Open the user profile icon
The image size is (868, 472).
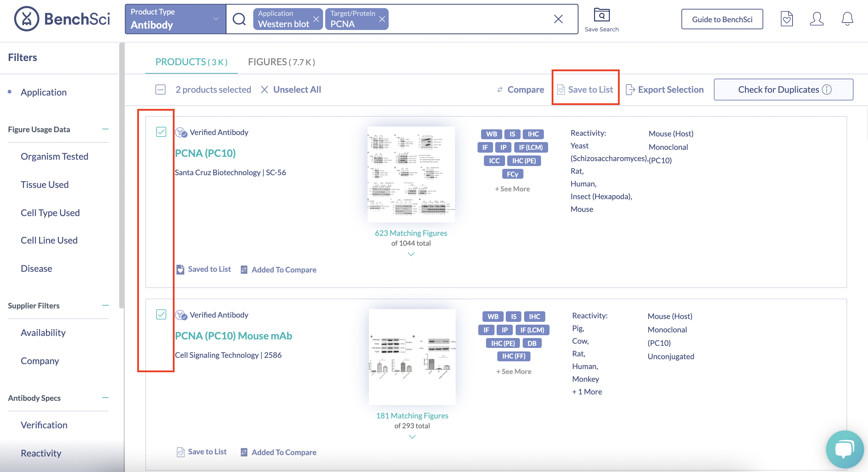click(817, 19)
